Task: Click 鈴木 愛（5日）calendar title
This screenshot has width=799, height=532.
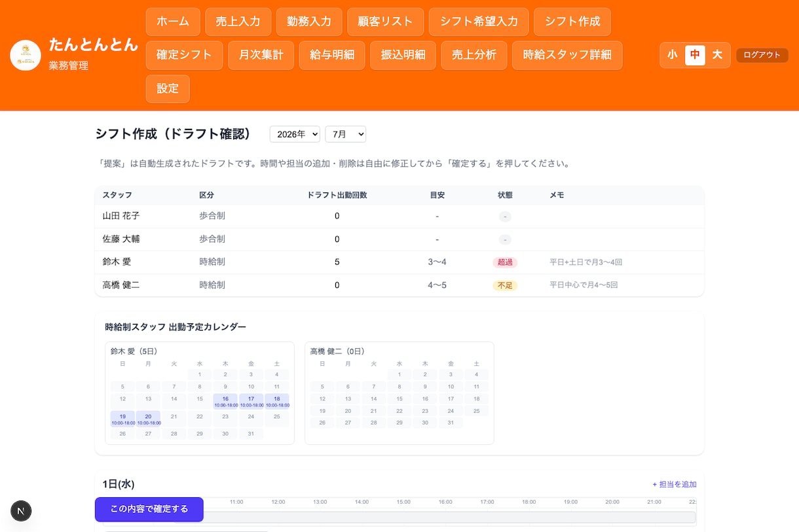Action: [134, 351]
